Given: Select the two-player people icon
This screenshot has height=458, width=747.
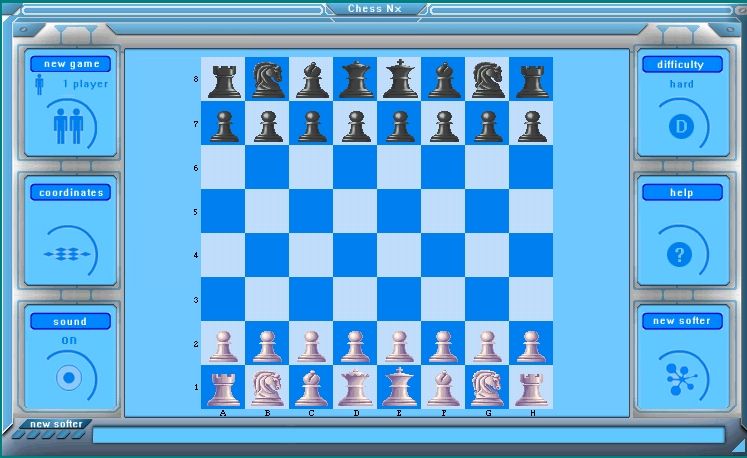Looking at the screenshot, I should 69,126.
